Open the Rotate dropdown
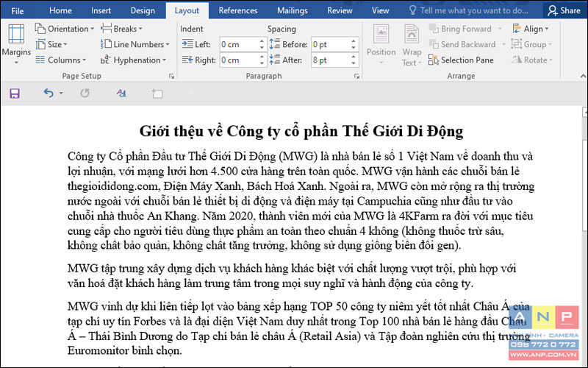The width and height of the screenshot is (588, 368). 532,60
